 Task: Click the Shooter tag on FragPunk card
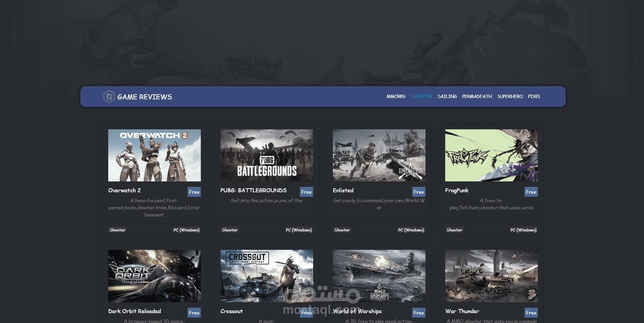pyautogui.click(x=454, y=230)
